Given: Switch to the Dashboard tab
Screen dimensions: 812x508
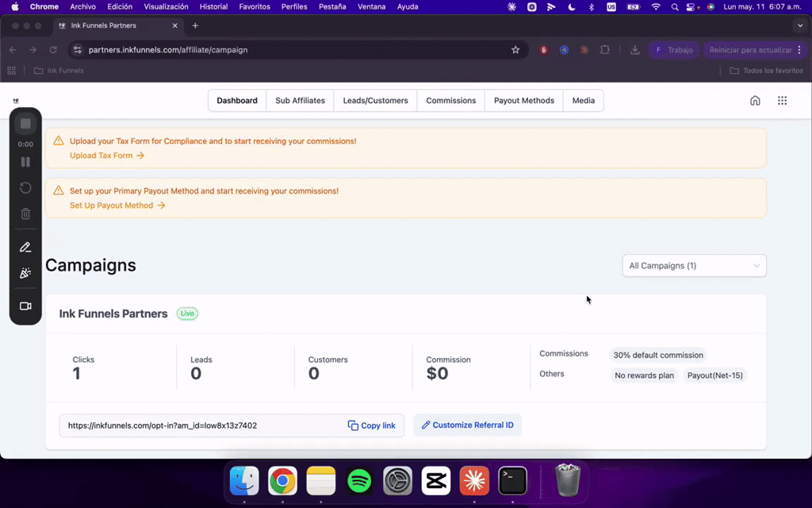Looking at the screenshot, I should click(237, 101).
